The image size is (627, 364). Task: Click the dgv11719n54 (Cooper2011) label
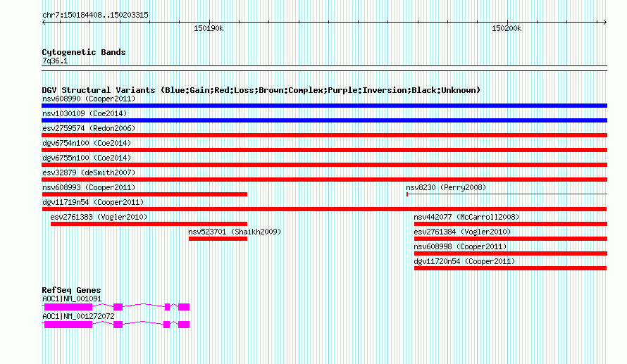click(x=93, y=202)
